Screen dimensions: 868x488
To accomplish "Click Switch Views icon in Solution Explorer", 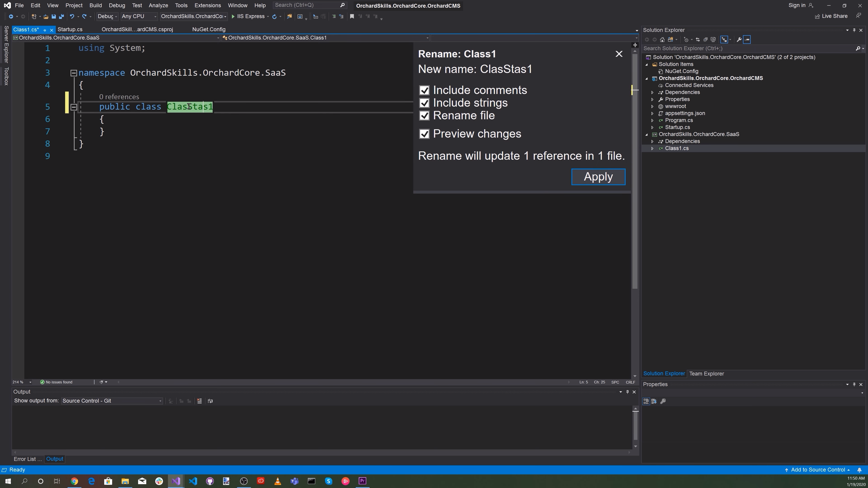I will (x=670, y=40).
